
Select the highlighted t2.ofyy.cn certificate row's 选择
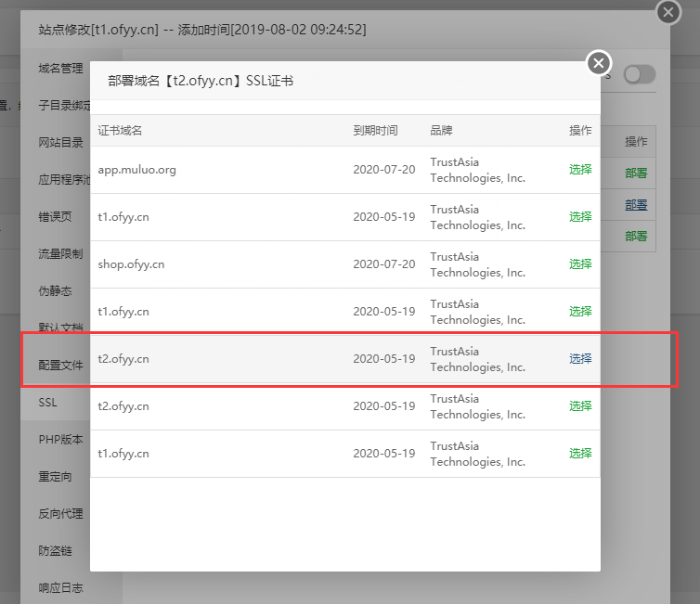tap(580, 359)
